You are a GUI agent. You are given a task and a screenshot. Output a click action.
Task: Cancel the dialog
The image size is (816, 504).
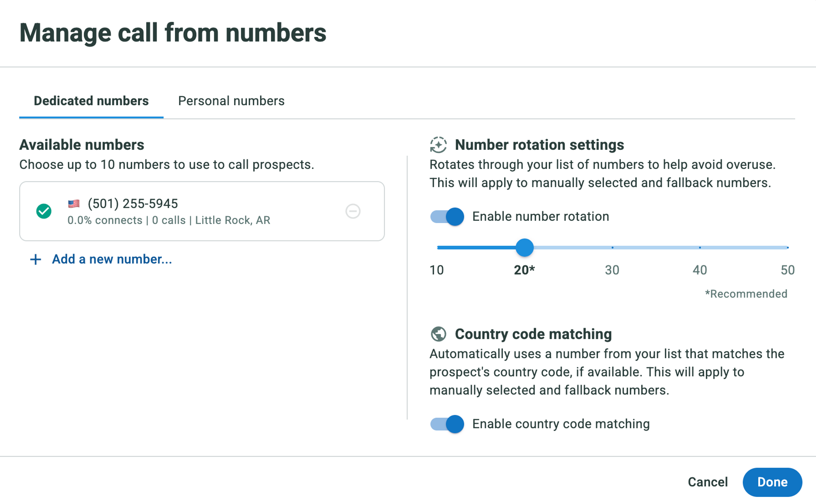pos(708,482)
